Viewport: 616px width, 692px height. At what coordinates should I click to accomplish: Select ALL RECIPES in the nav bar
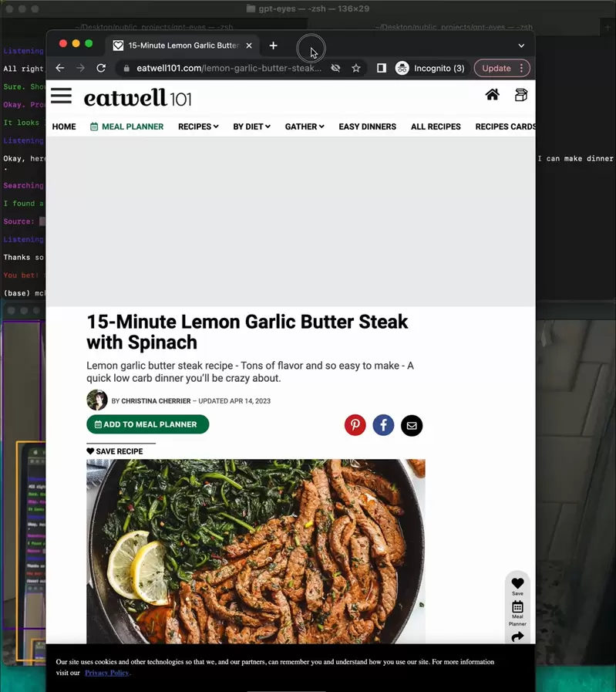tap(436, 127)
